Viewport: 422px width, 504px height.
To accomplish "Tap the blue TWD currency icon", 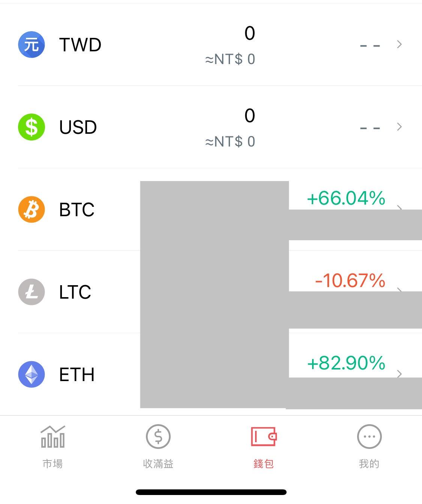I will [32, 45].
